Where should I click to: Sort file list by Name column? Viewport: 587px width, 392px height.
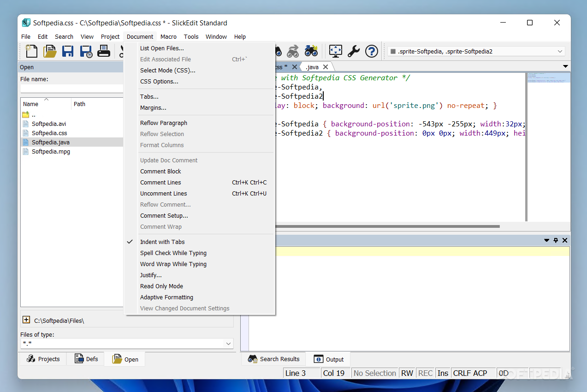46,104
